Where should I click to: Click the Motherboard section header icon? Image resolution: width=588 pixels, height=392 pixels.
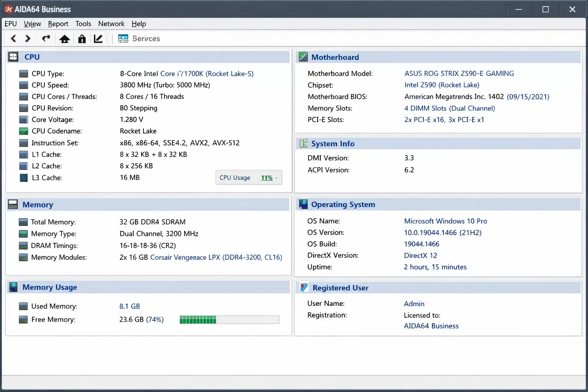(303, 57)
